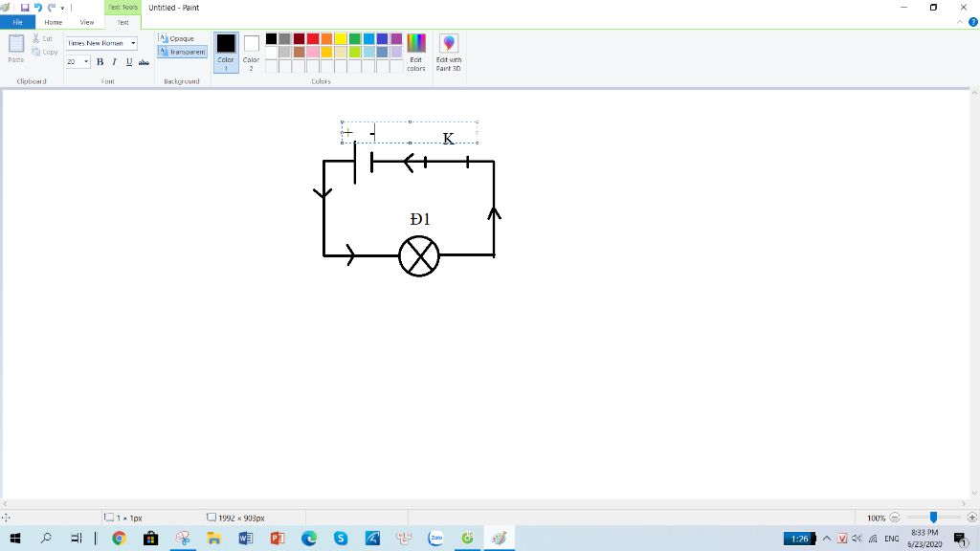Pick the pink color swatch
The width and height of the screenshot is (980, 551).
[313, 52]
